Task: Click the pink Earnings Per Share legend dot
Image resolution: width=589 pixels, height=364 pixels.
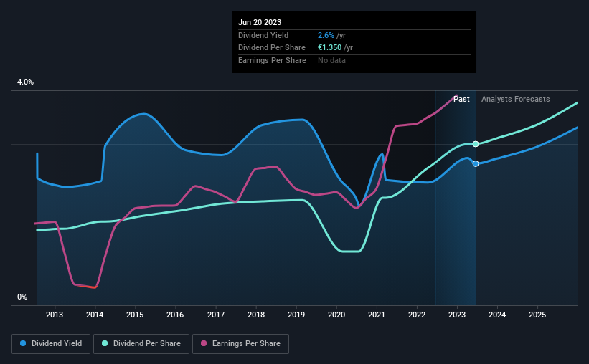Action: point(204,343)
